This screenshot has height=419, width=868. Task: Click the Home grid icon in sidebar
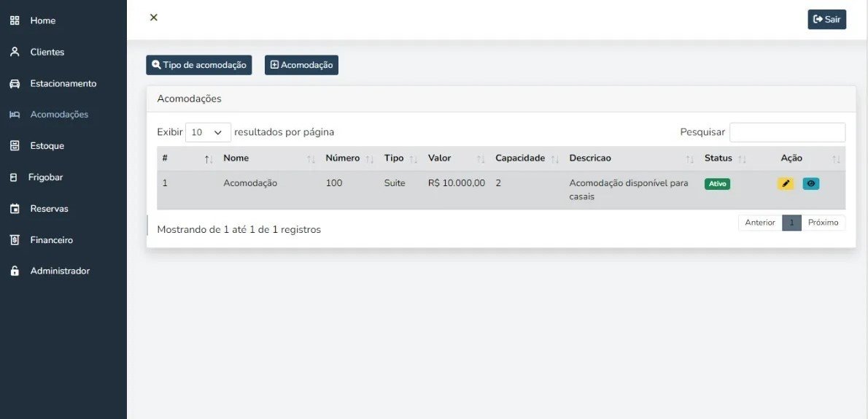point(15,20)
